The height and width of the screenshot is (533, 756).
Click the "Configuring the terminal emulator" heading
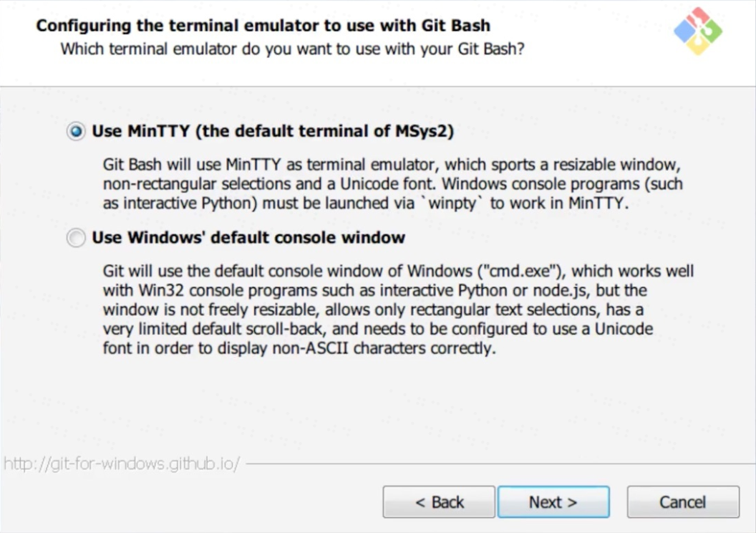pos(263,26)
